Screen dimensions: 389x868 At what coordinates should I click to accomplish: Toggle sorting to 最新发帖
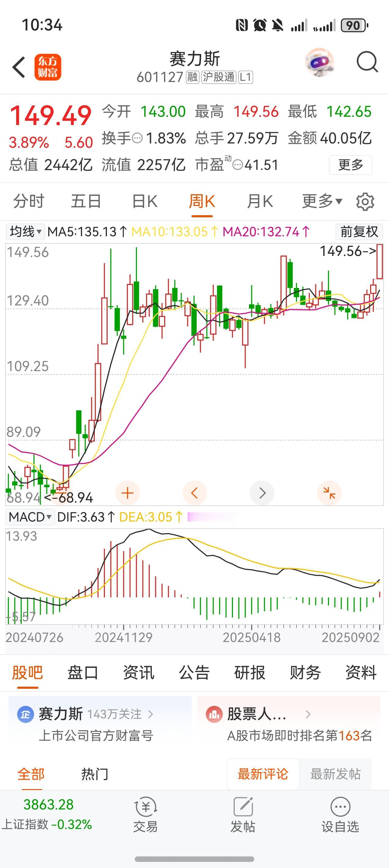(x=335, y=774)
